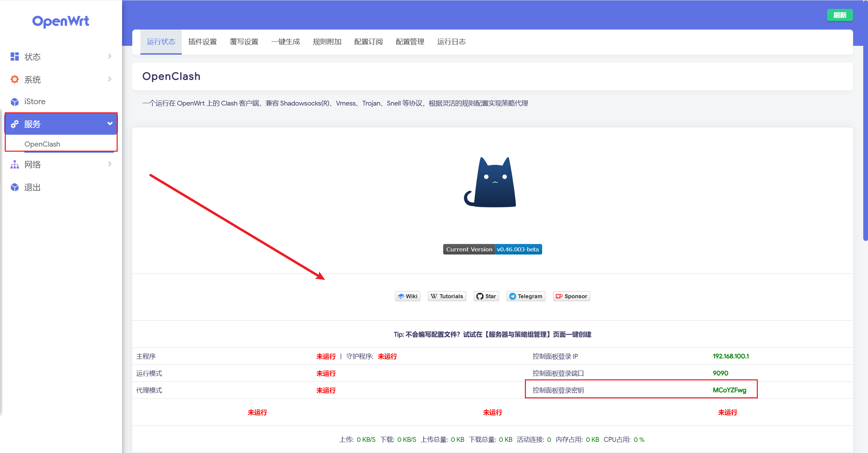Click 退出 to log out

[61, 187]
